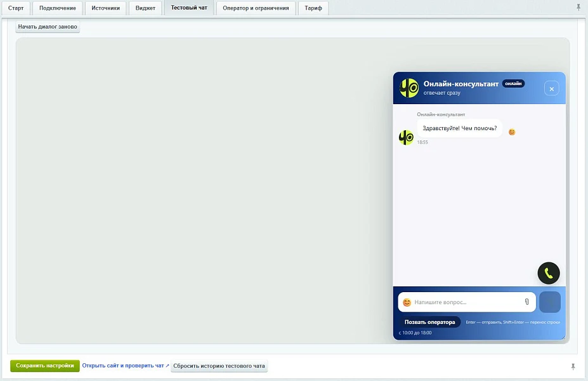Open the Оператор и ограничения tab

pyautogui.click(x=256, y=8)
